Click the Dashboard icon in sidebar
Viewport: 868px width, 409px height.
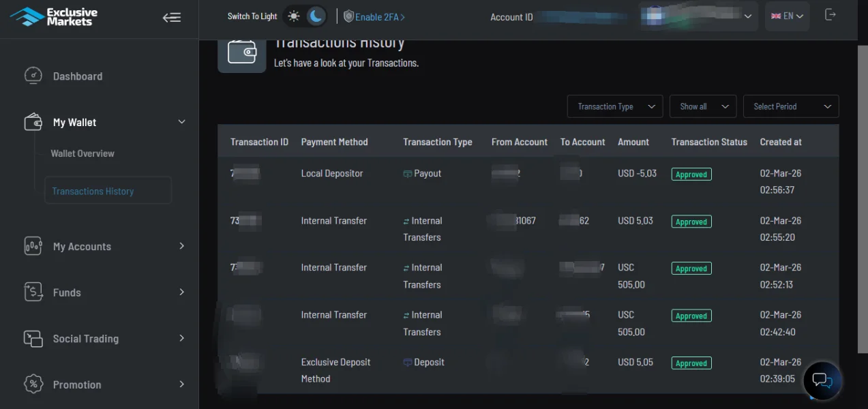33,76
